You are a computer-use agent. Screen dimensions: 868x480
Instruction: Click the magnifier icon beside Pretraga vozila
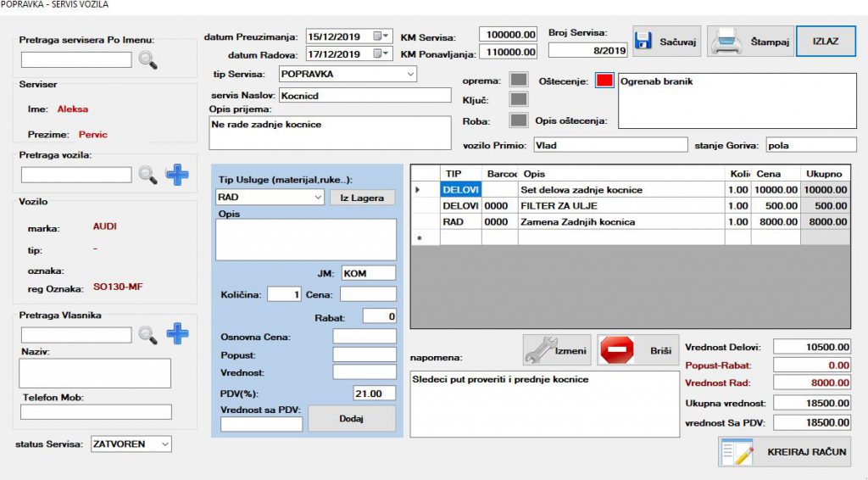coord(148,176)
